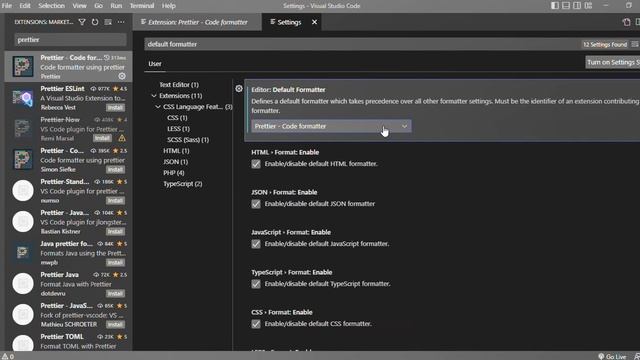Select the User settings scope tab
Image resolution: width=640 pixels, height=360 pixels.
(x=155, y=64)
